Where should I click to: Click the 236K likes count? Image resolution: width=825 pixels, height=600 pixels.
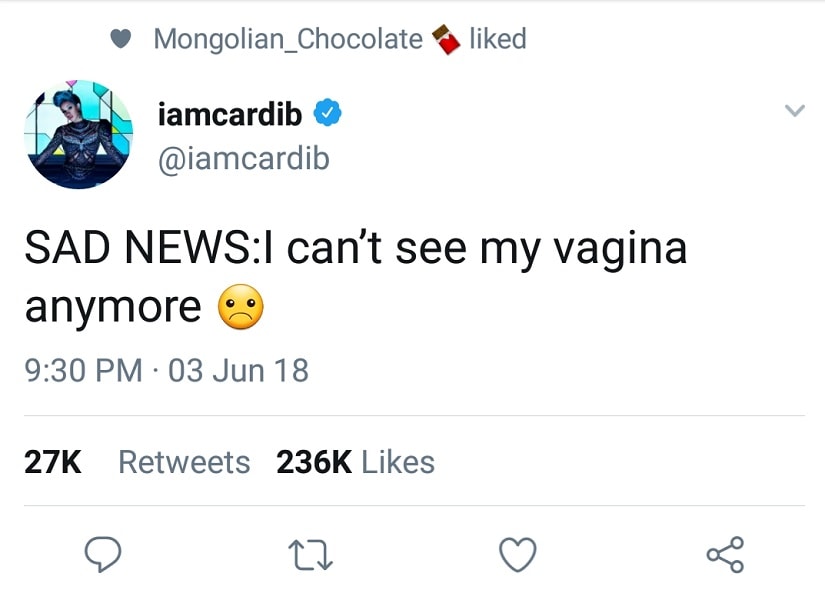(x=314, y=462)
